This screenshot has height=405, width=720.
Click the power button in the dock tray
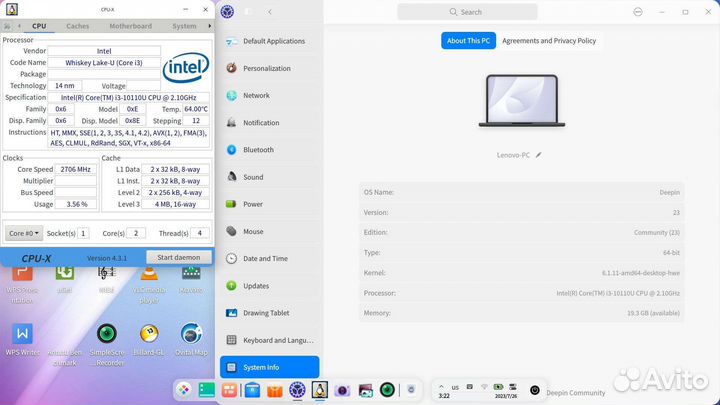coord(535,390)
